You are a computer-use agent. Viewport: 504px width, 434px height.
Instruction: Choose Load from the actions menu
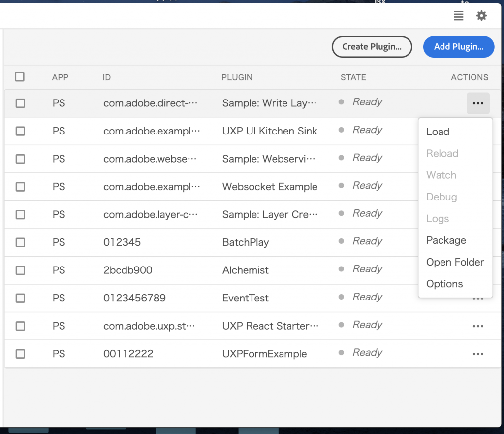(x=438, y=132)
